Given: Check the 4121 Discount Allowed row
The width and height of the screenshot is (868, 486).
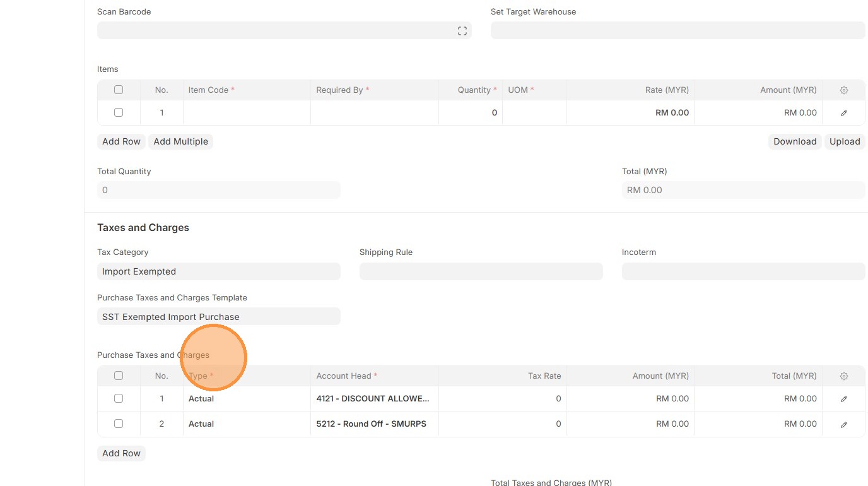Looking at the screenshot, I should click(x=119, y=398).
